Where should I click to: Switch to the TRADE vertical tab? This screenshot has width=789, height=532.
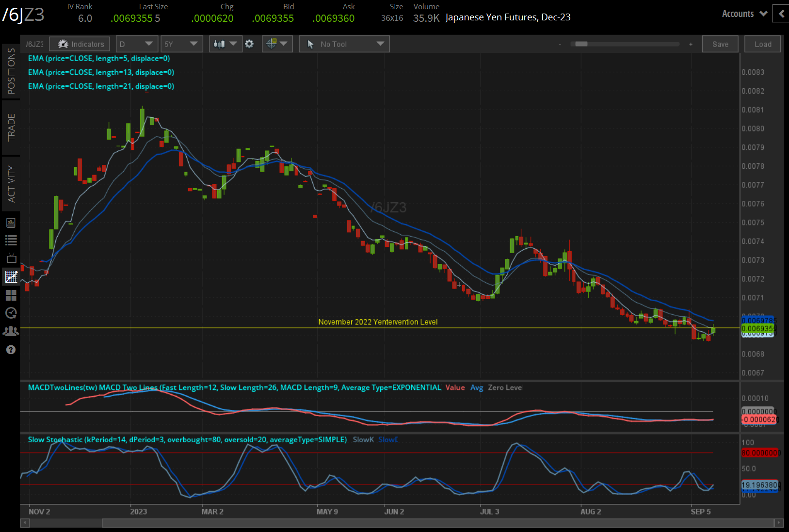tap(11, 128)
